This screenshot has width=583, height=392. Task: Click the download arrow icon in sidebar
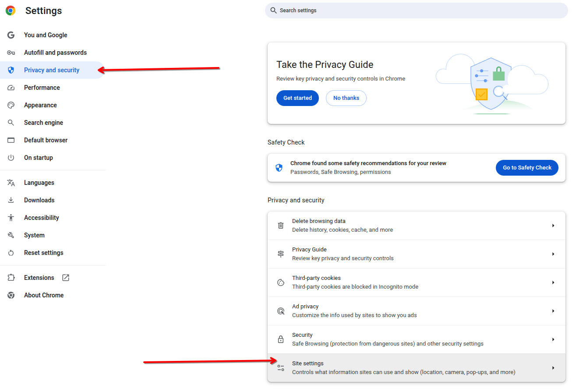click(x=11, y=200)
